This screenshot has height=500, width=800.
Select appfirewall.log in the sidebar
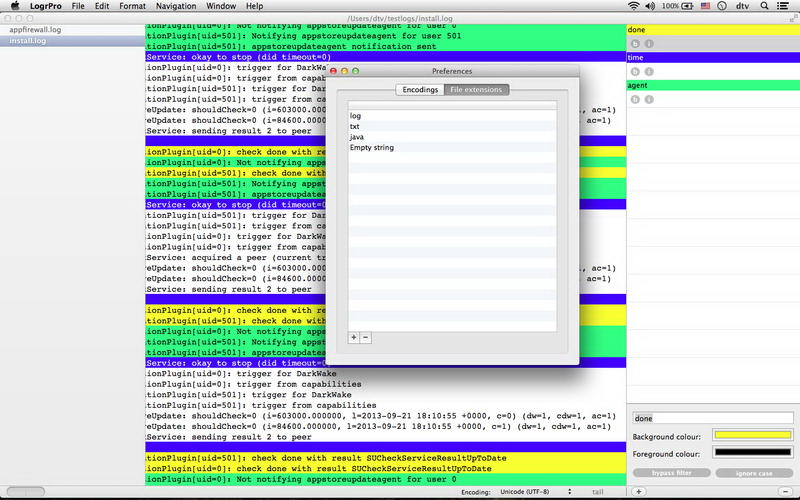pyautogui.click(x=37, y=30)
